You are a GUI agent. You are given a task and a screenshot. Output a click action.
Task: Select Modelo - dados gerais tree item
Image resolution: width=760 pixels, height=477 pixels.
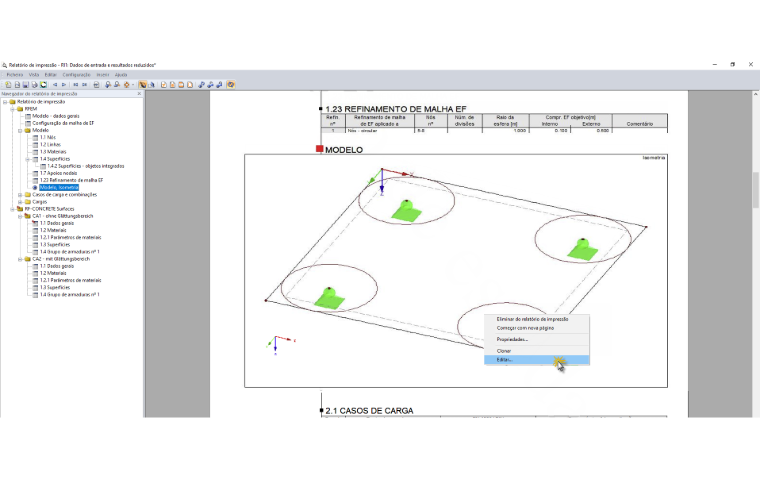(x=56, y=116)
